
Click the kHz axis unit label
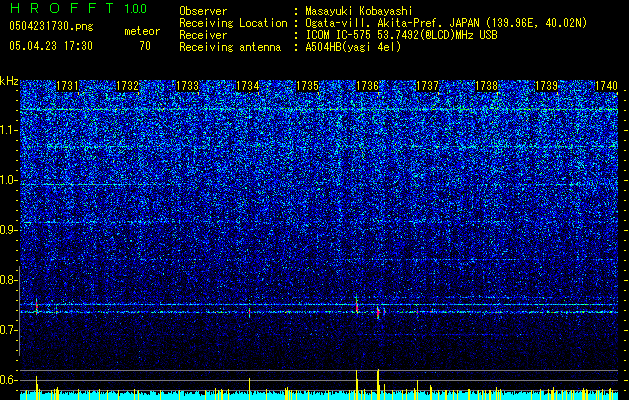click(9, 81)
